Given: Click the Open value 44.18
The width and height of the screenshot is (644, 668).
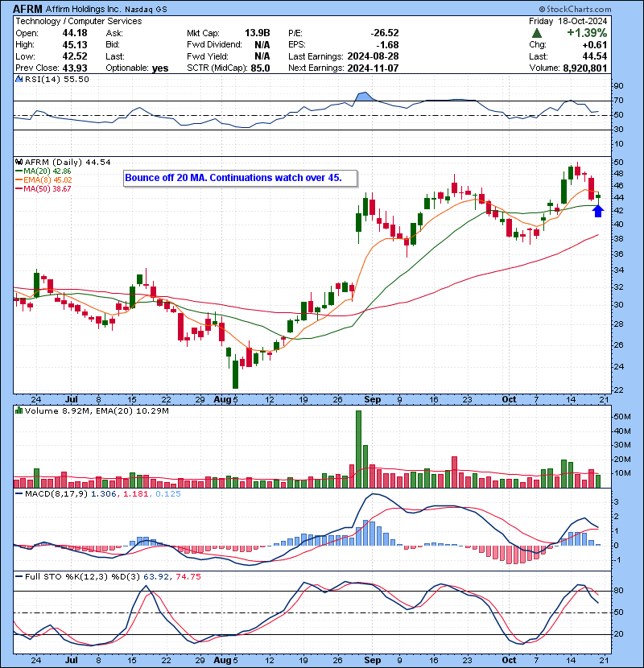Looking at the screenshot, I should click(75, 33).
